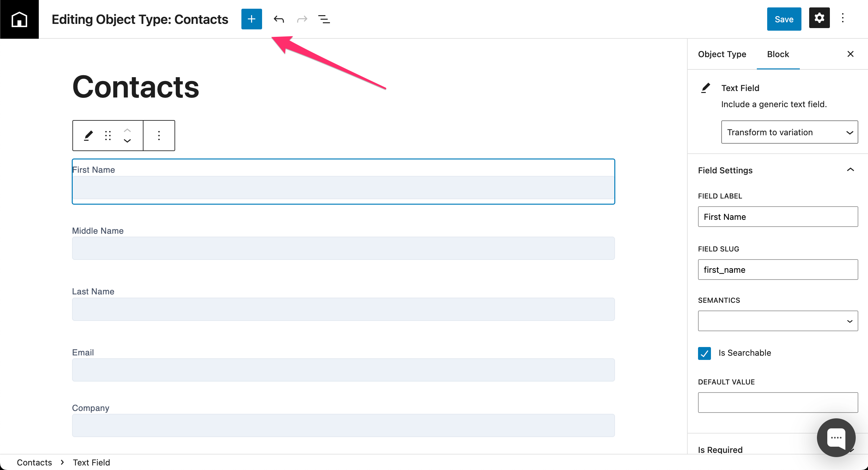This screenshot has height=470, width=868.
Task: Click the undo arrow icon
Action: [279, 19]
